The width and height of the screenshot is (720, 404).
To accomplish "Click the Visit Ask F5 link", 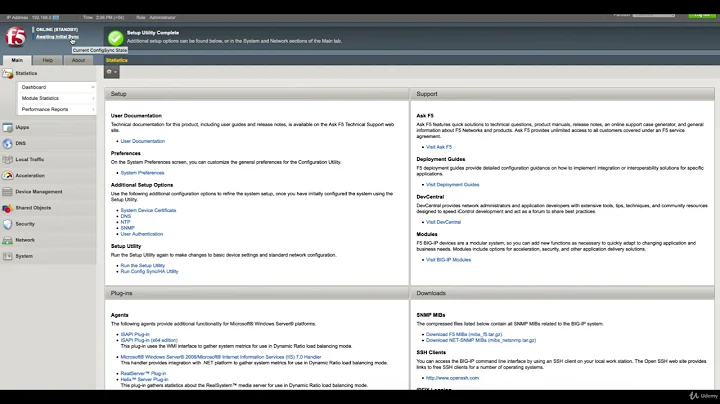I will click(x=439, y=147).
